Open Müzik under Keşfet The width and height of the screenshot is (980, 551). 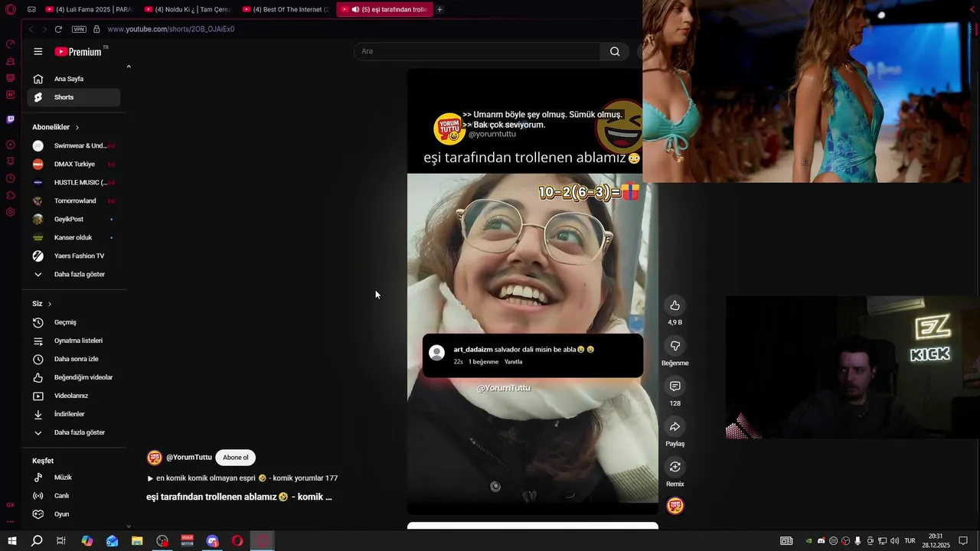pyautogui.click(x=73, y=478)
